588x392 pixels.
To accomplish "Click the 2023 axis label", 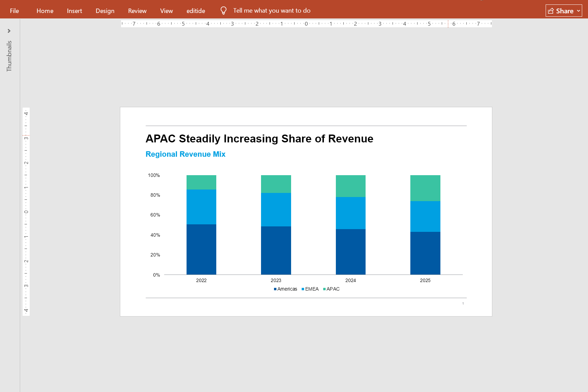I will 276,280.
